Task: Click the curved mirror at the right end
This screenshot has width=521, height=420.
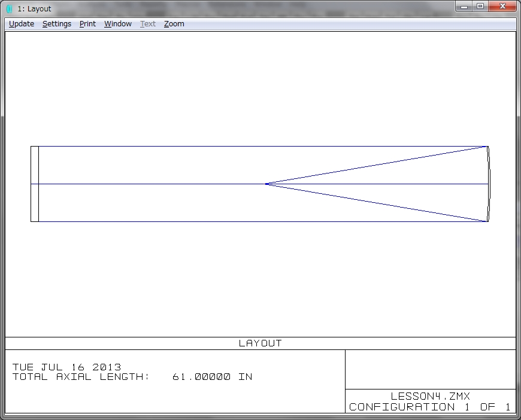Action: pos(489,184)
